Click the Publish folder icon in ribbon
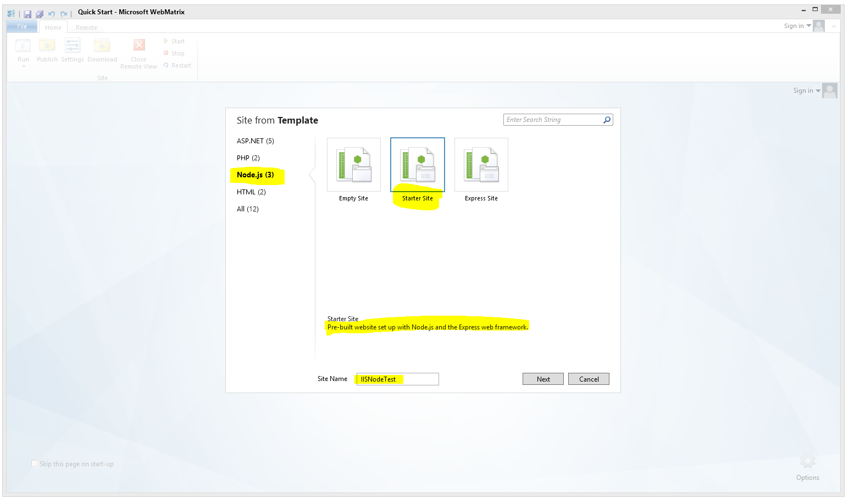 (x=47, y=46)
